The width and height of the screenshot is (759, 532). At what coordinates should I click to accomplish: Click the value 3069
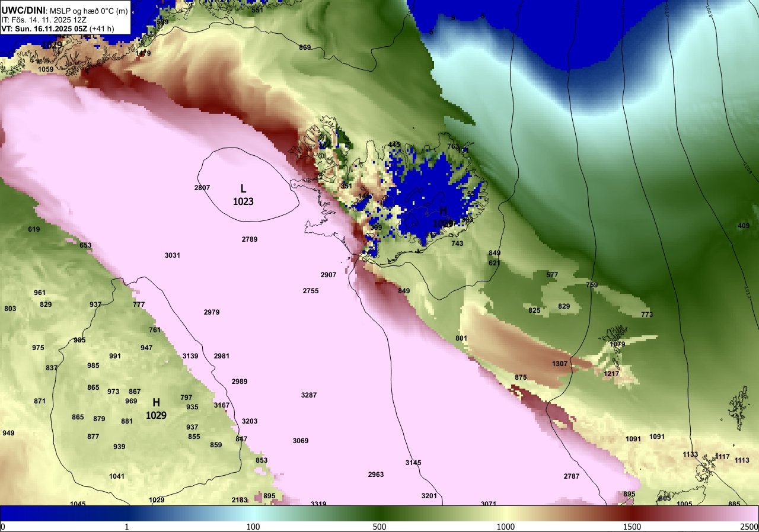[301, 441]
